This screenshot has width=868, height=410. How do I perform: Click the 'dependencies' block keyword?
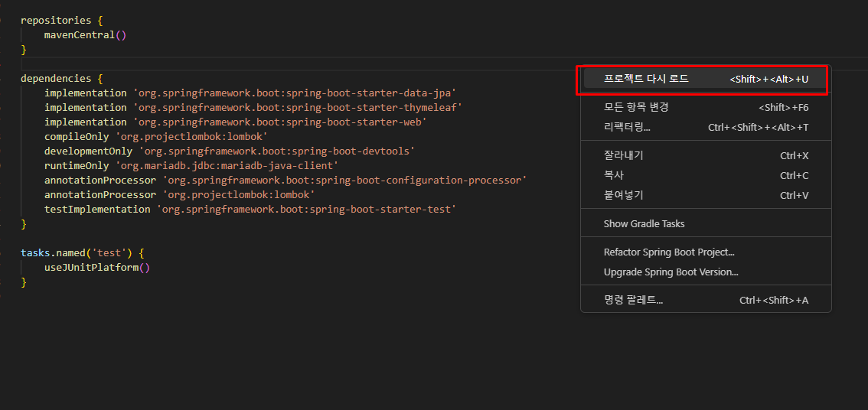pos(56,79)
